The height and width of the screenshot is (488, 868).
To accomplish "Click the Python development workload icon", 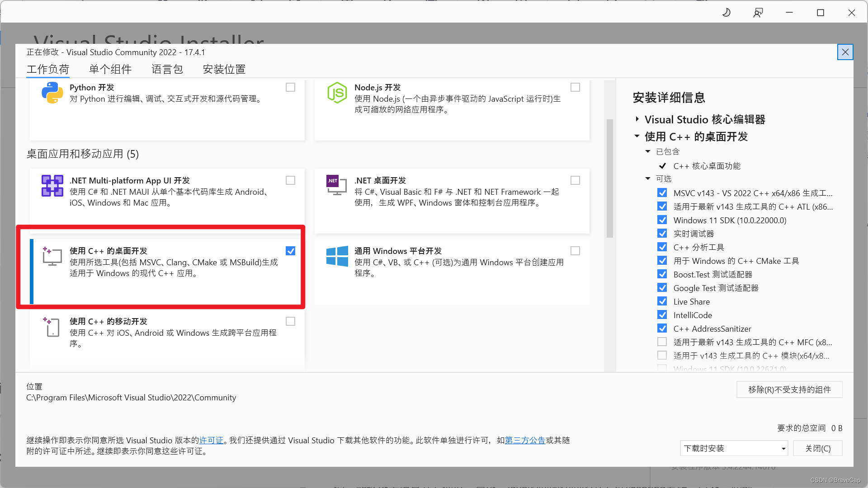I will pos(52,93).
